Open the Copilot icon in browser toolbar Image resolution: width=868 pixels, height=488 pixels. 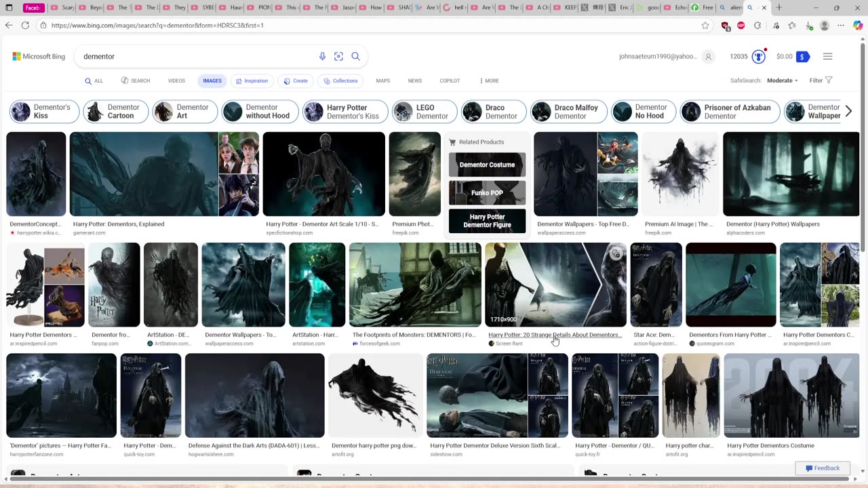coord(858,26)
